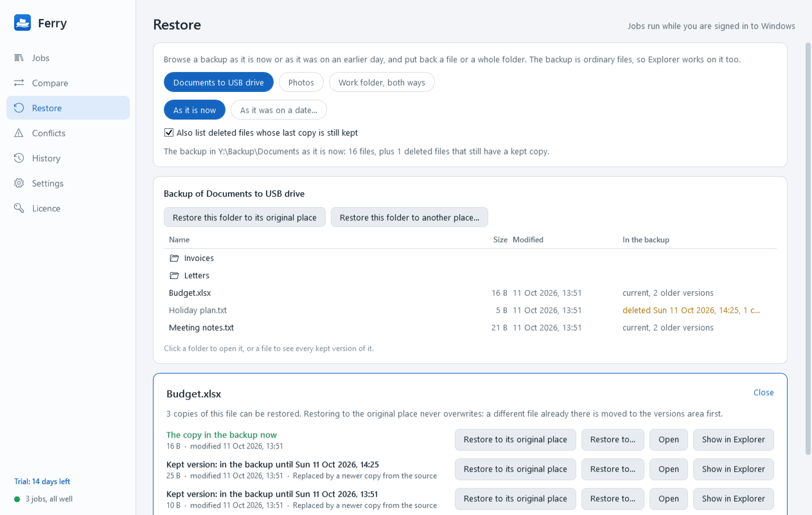Select Documents to USB drive job
Viewport: 812px width, 515px height.
pos(218,82)
